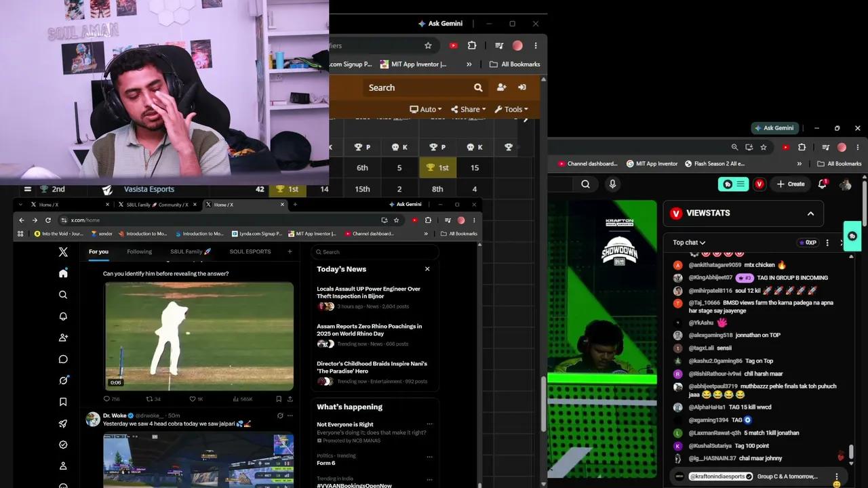This screenshot has width=868, height=488.
Task: Click X search input field
Action: pos(375,251)
